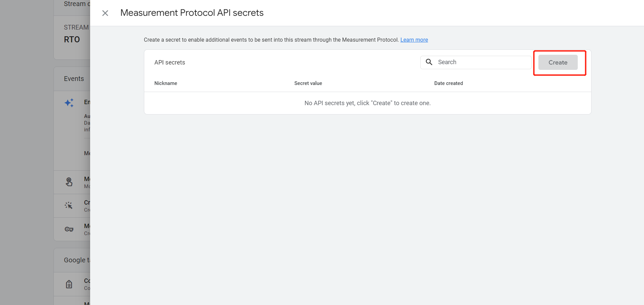Image resolution: width=644 pixels, height=305 pixels.
Task: Click the STREAM label in the background
Action: tap(76, 27)
